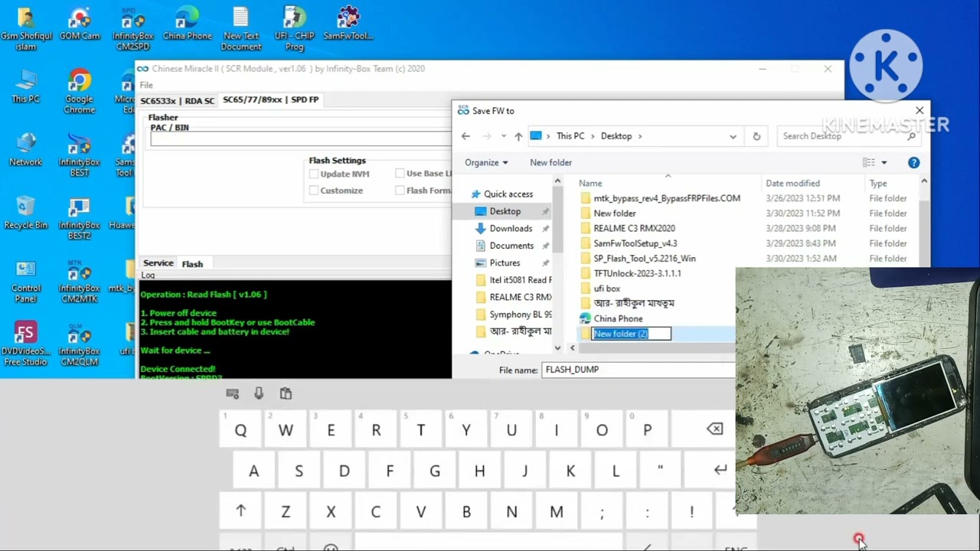Sort files by Date modified column
Viewport: 980px width, 551px height.
coord(792,184)
